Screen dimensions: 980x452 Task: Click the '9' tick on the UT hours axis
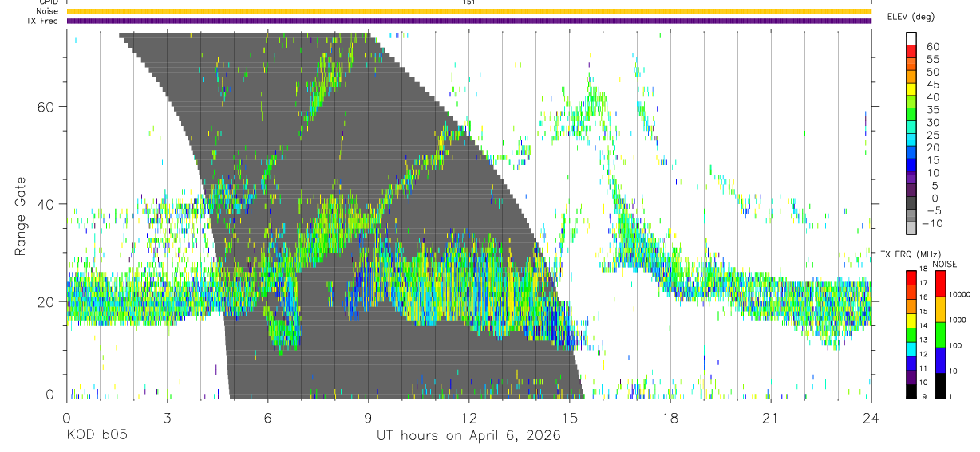pos(368,418)
